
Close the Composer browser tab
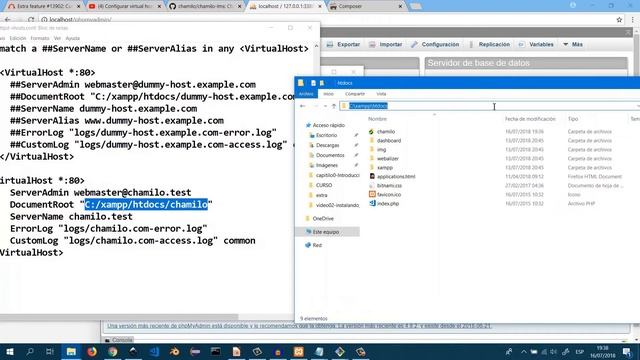pos(400,6)
